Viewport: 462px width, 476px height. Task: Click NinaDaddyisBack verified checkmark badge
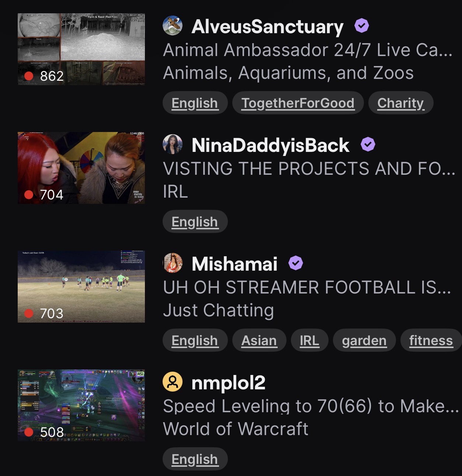(368, 145)
